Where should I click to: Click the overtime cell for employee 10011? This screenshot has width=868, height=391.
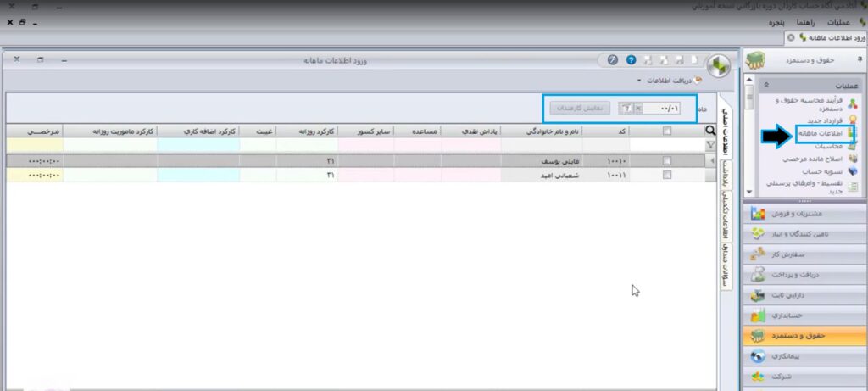(198, 175)
